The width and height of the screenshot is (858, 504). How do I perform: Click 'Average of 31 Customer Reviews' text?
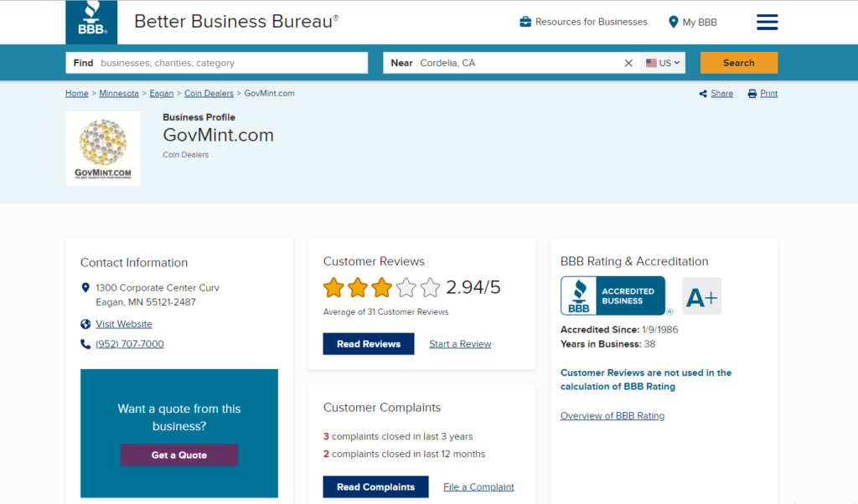[385, 312]
